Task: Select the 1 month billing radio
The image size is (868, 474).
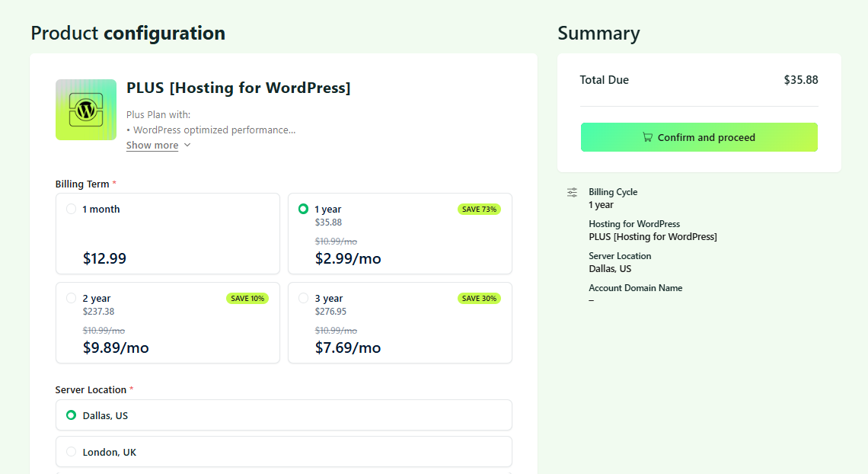Action: pyautogui.click(x=71, y=209)
